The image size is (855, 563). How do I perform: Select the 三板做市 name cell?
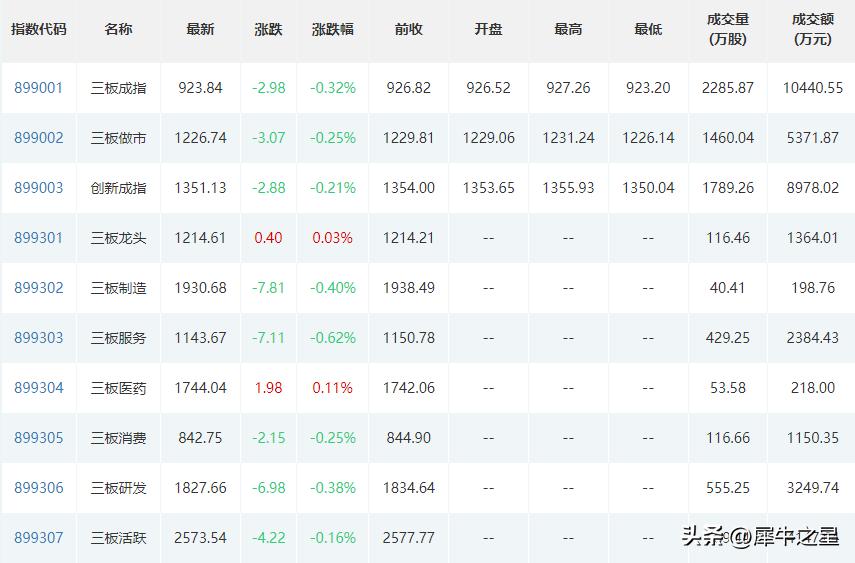pos(118,138)
